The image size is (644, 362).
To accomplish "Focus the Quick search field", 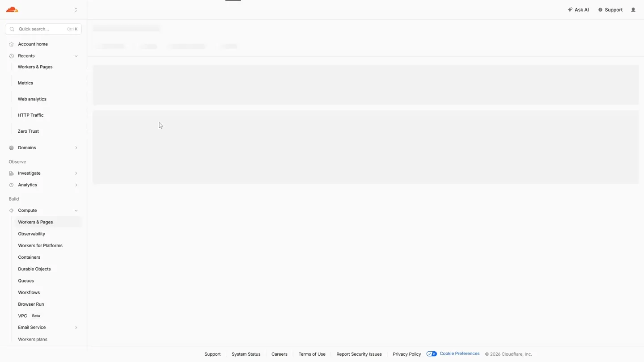I will [43, 29].
